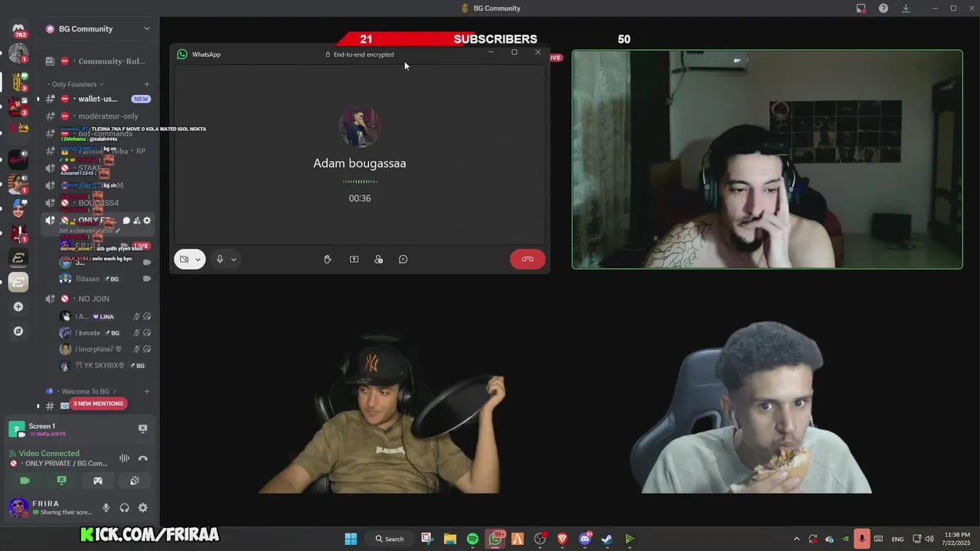Open Steam from taskbar
Screen dimensions: 980x551
(606, 539)
